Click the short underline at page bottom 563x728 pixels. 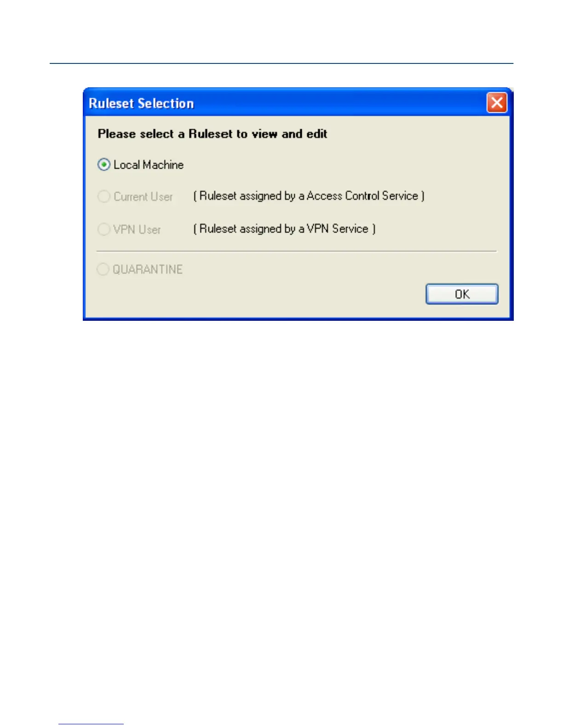pyautogui.click(x=91, y=724)
